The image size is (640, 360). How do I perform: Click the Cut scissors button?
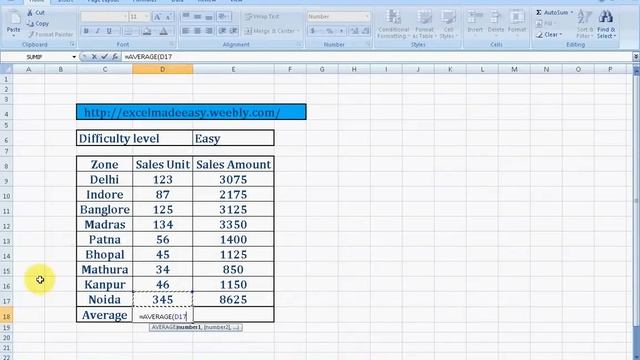pyautogui.click(x=36, y=13)
